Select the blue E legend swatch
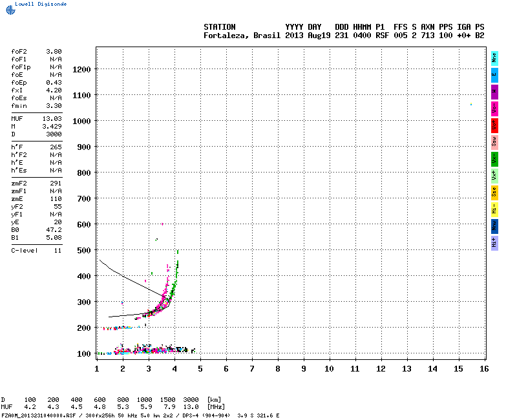 (x=494, y=75)
